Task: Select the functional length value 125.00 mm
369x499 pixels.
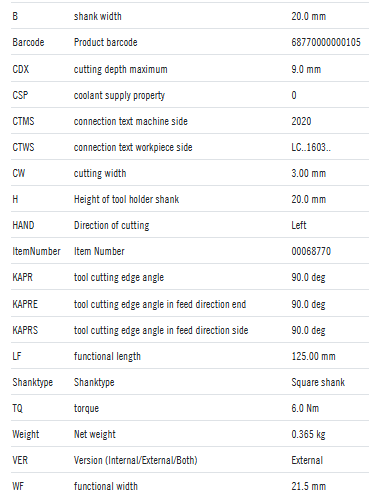Action: (313, 356)
